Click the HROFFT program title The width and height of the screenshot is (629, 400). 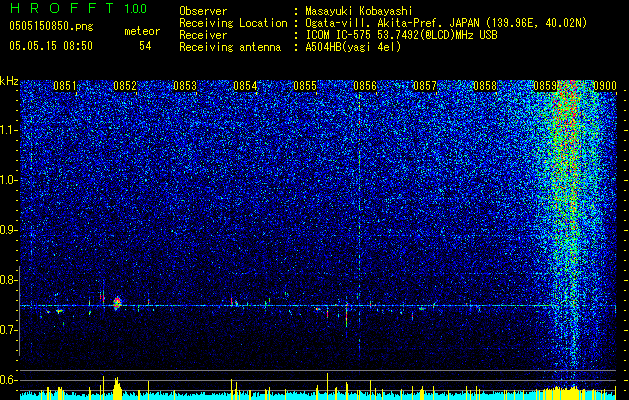pos(61,8)
